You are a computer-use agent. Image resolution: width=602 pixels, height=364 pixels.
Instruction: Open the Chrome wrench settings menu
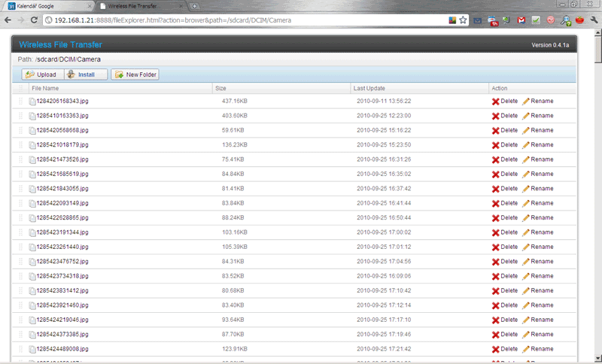[x=594, y=20]
